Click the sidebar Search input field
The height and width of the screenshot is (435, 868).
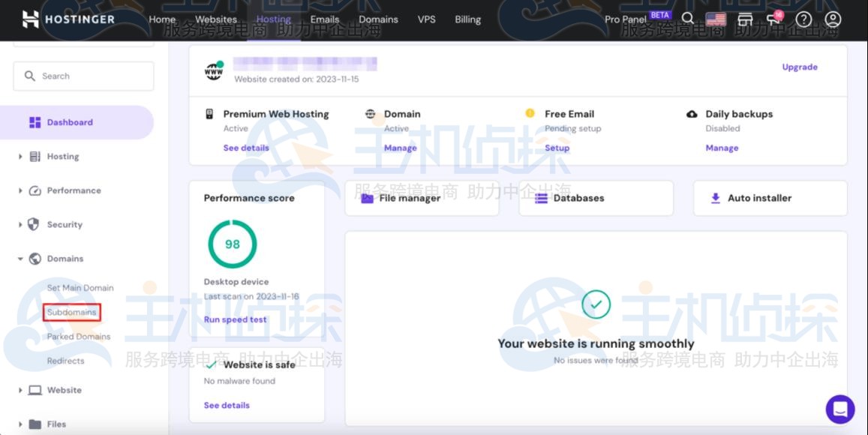(x=83, y=76)
